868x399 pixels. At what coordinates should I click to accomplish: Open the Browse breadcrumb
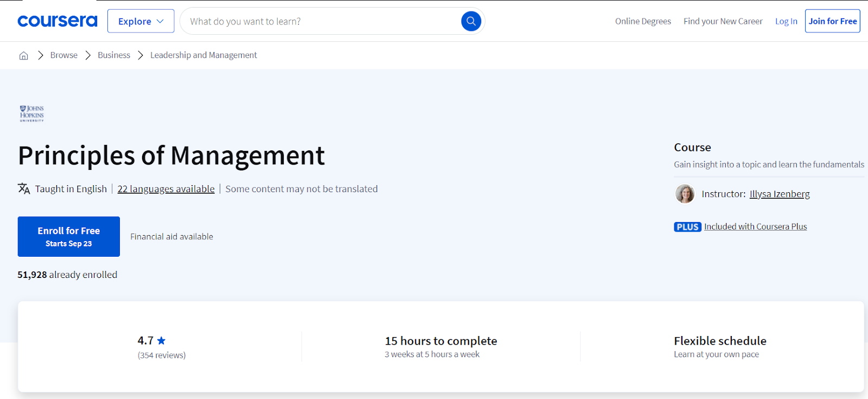(x=64, y=55)
